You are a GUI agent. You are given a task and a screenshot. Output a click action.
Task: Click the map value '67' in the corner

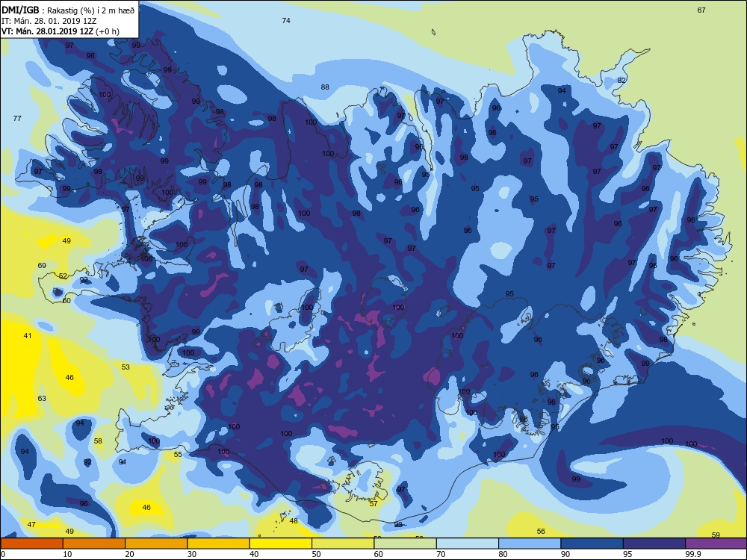(x=701, y=10)
